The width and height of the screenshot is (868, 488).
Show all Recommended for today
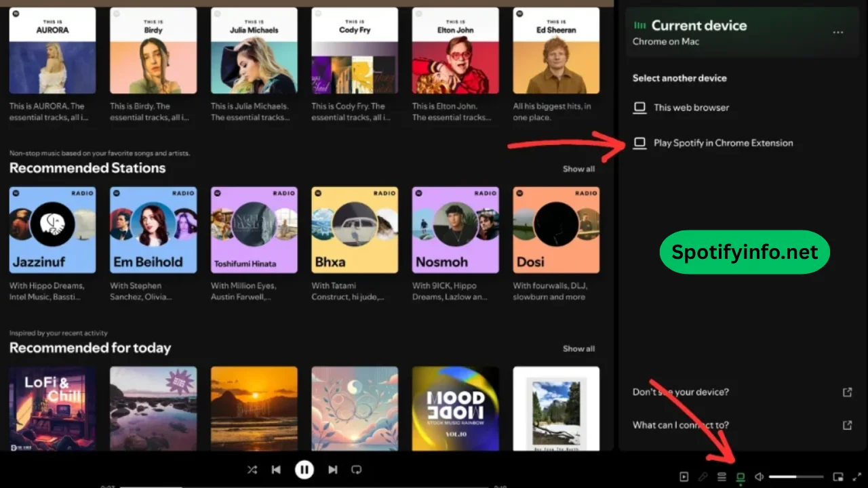tap(578, 348)
